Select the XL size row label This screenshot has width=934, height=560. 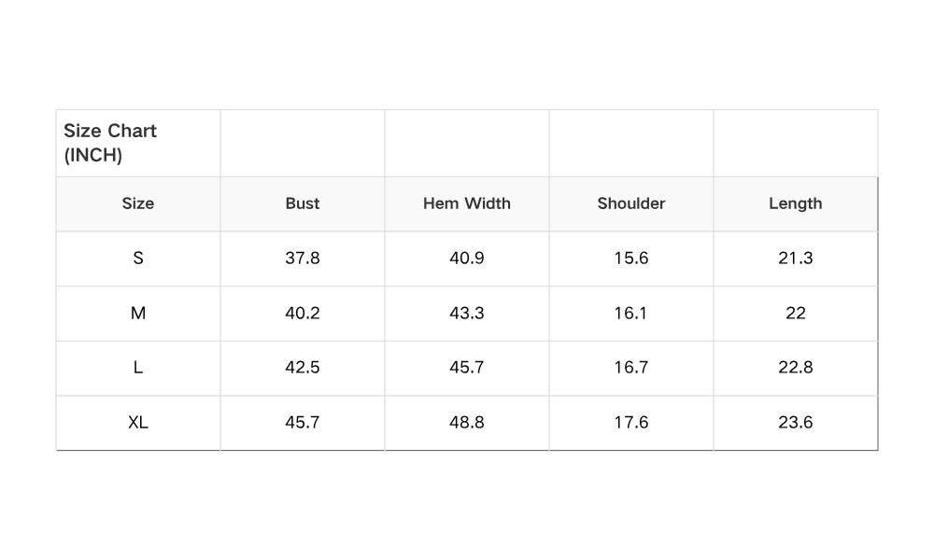[x=138, y=423]
